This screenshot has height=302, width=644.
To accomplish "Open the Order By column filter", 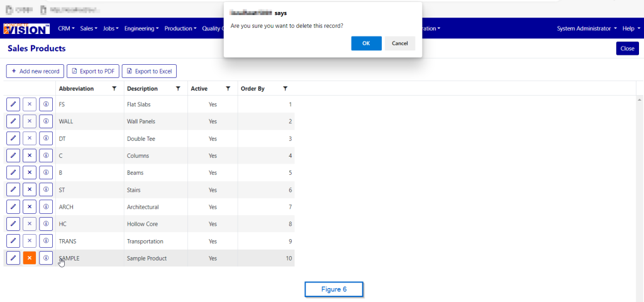I will [x=285, y=88].
